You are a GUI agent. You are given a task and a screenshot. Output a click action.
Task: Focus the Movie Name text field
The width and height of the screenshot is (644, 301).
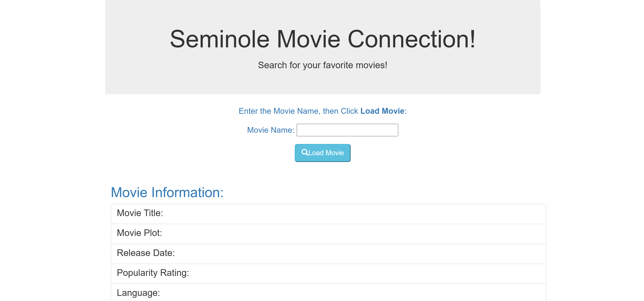tap(347, 130)
